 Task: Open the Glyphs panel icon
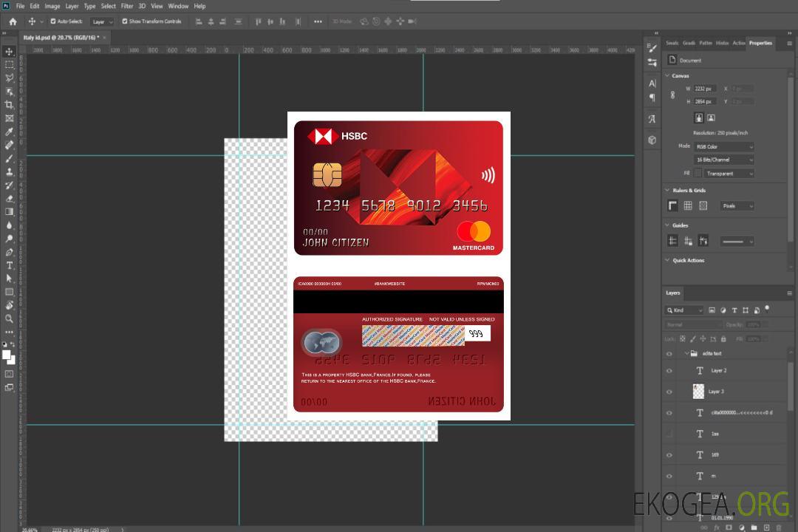click(x=652, y=119)
